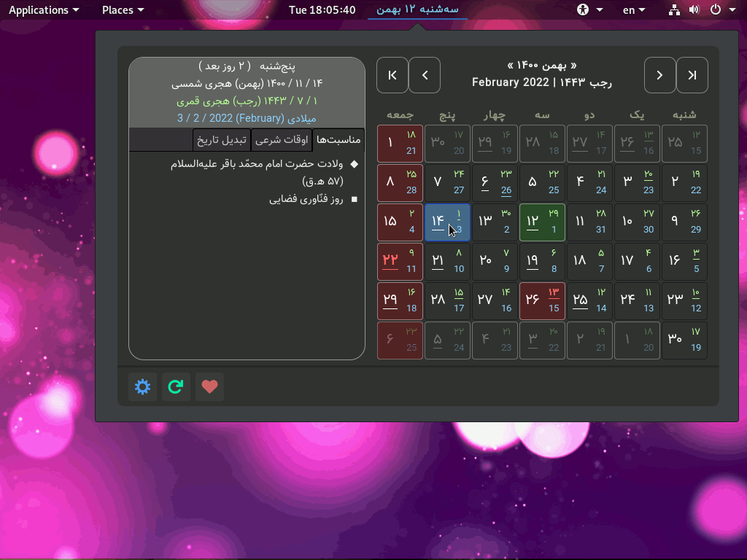Open the volume icon in the top bar

click(x=694, y=9)
